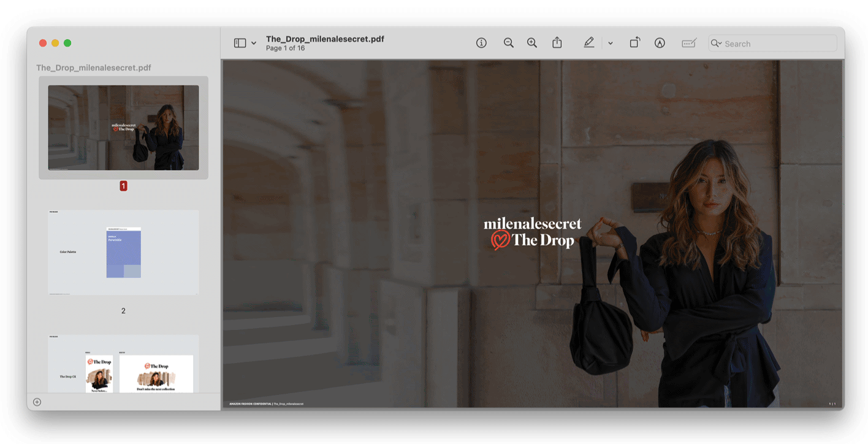Zoom out of the page
The width and height of the screenshot is (868, 444).
tap(508, 43)
